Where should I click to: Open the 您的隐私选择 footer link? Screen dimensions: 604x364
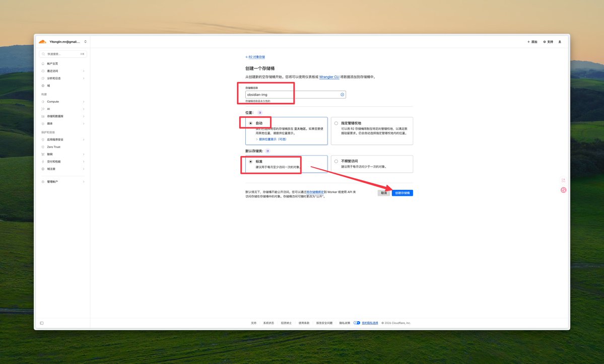click(x=370, y=323)
